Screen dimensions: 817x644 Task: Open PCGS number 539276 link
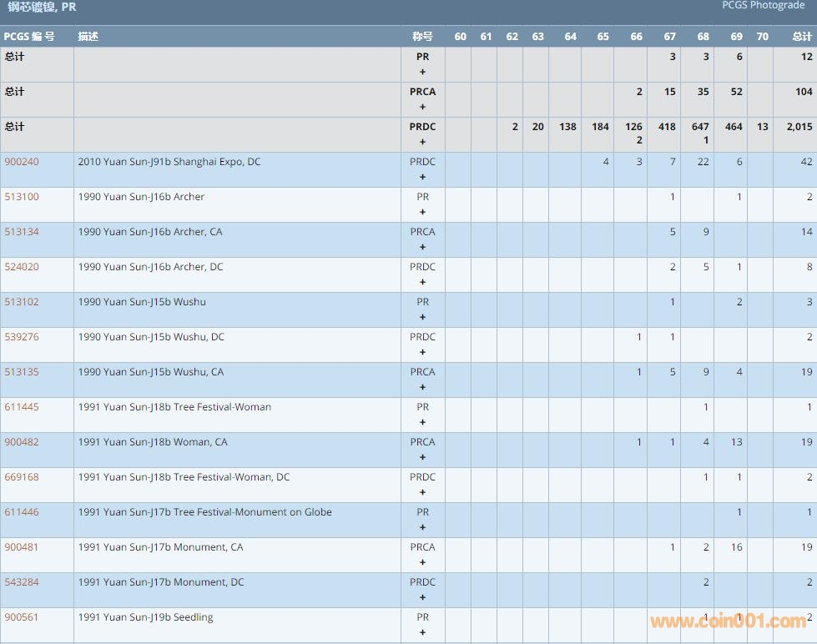(22, 337)
